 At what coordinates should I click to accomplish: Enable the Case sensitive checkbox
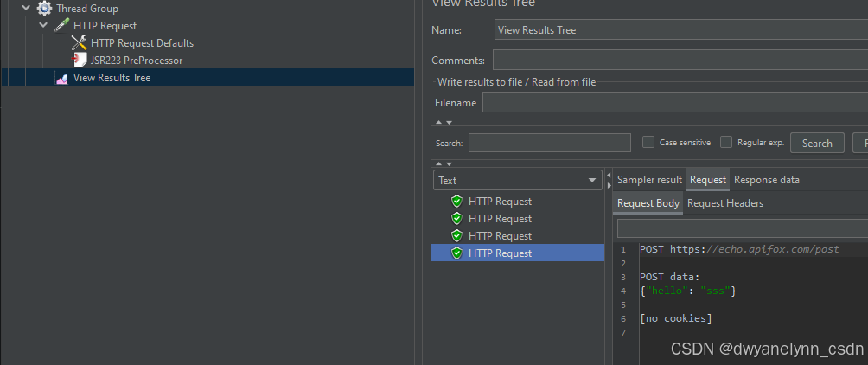pyautogui.click(x=648, y=143)
